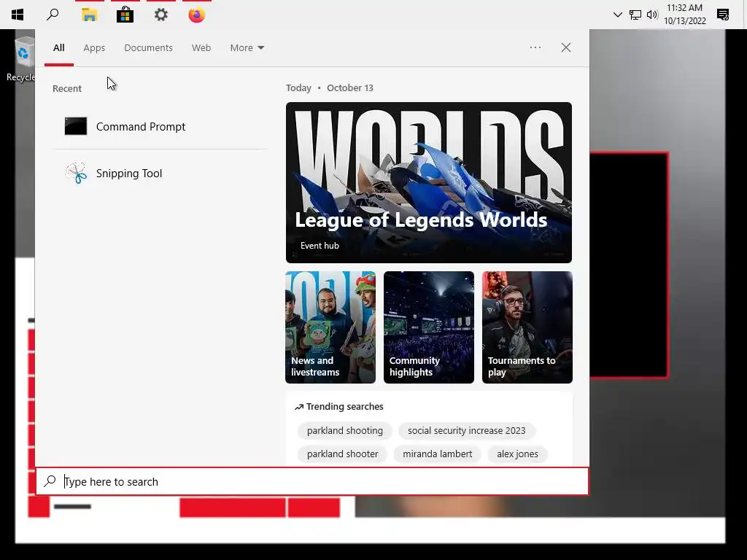Viewport: 747px width, 560px height.
Task: Open the League of Legends Worlds banner
Action: (x=429, y=182)
